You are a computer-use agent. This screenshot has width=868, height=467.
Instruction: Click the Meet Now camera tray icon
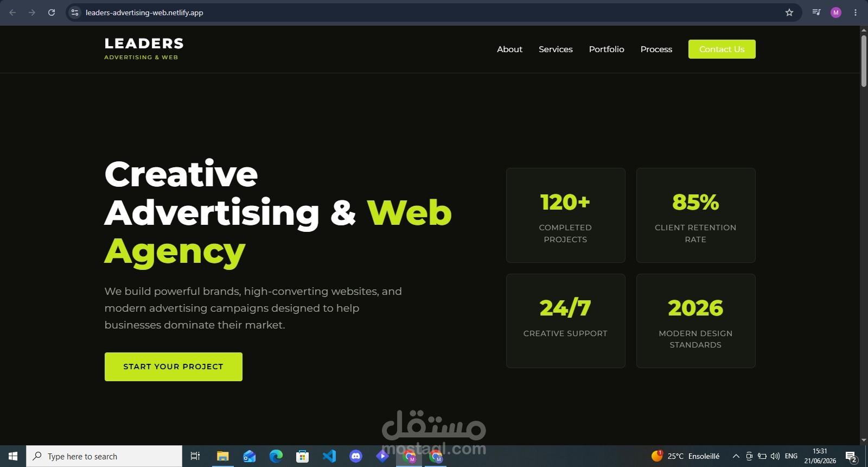749,456
